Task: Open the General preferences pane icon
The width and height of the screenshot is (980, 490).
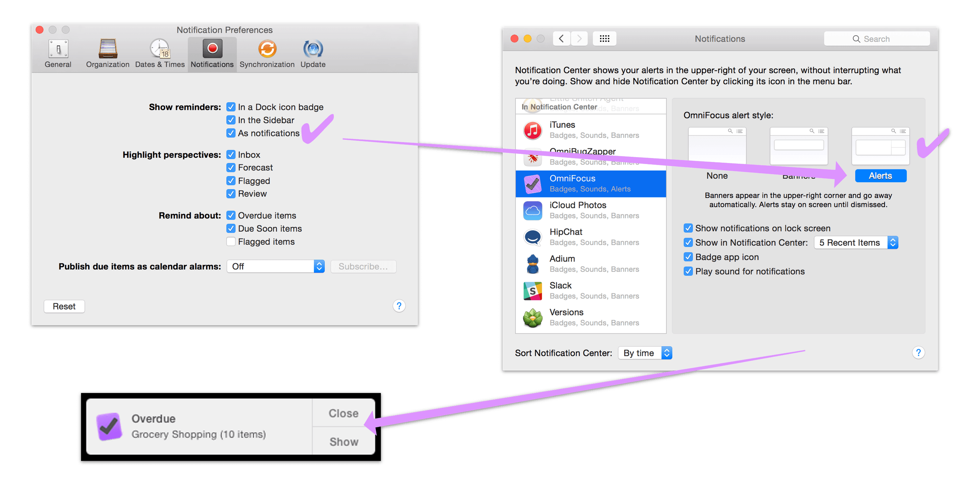Action: tap(58, 49)
